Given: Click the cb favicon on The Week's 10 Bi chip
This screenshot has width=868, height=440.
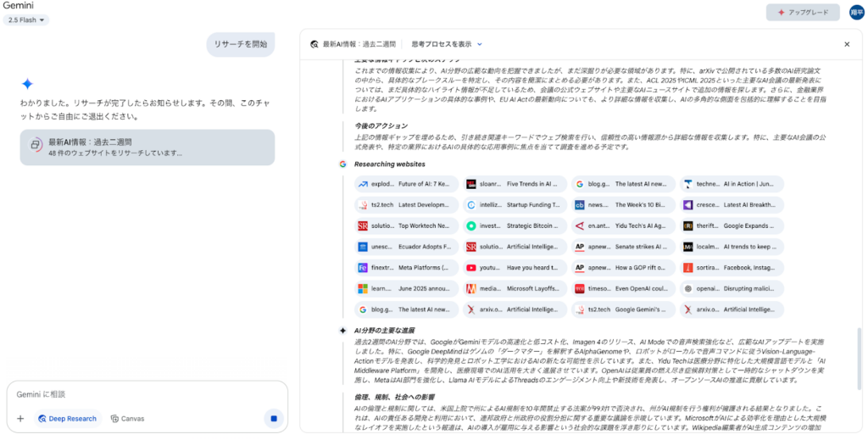Looking at the screenshot, I should click(580, 205).
